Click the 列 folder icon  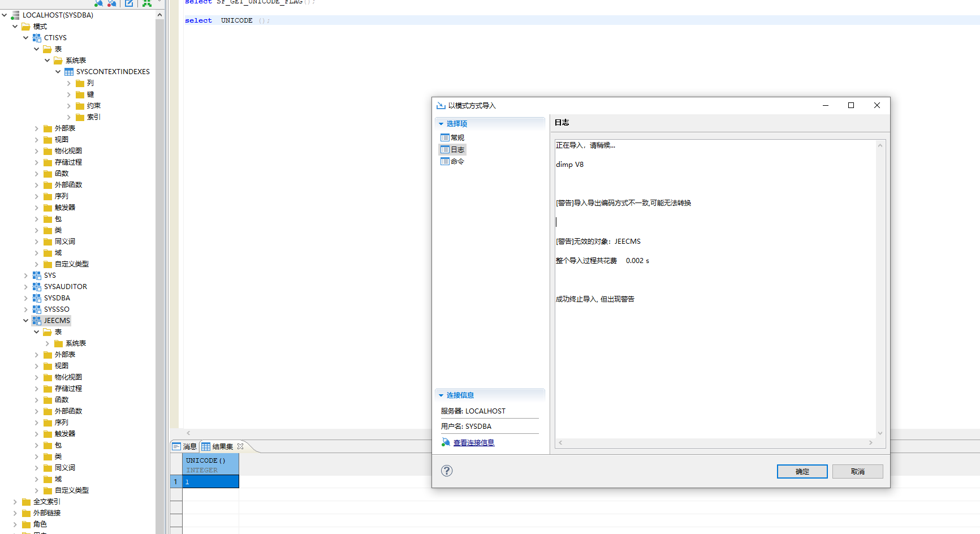pyautogui.click(x=80, y=83)
